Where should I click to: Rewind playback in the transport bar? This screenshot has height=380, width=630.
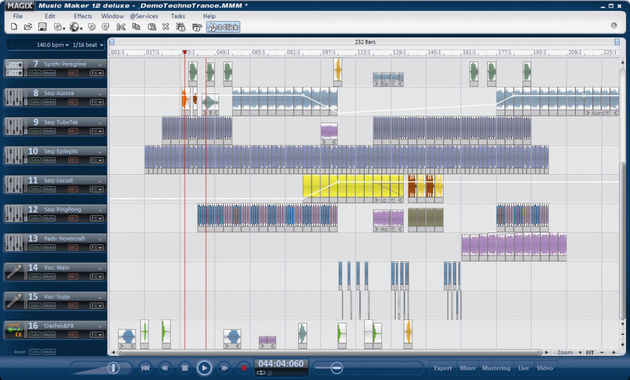(165, 368)
